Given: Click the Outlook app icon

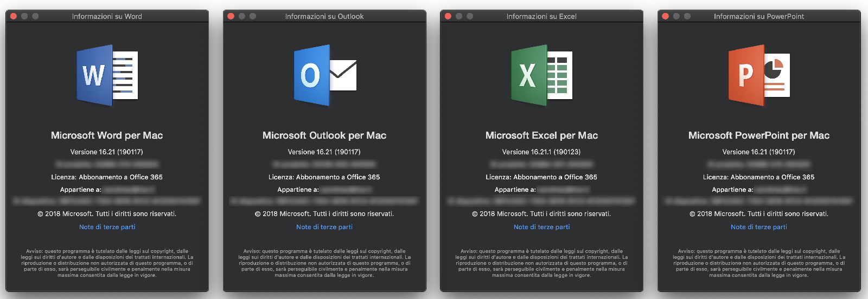Looking at the screenshot, I should [324, 75].
